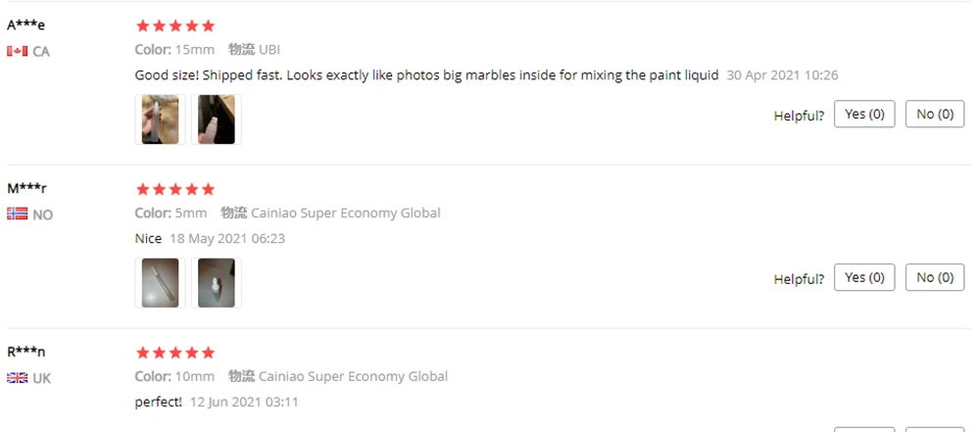Click M***r's five-star rating
The image size is (980, 432).
(174, 189)
